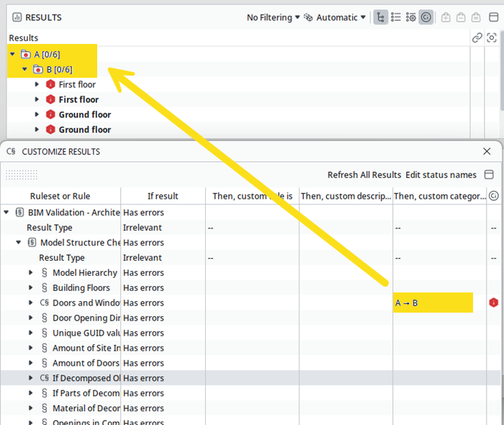This screenshot has height=425, width=504.
Task: Click the Results panel vertical scrollbar
Action: 502,70
